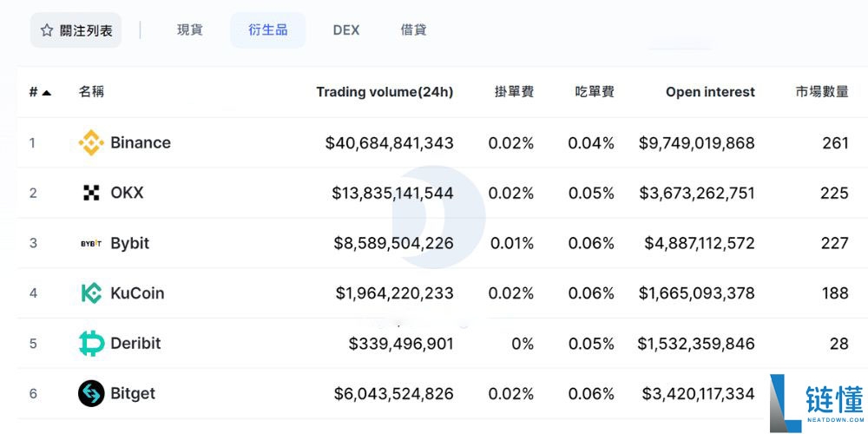Sort by rank using the # column header
Viewport: 868px width, 434px height.
pyautogui.click(x=40, y=92)
